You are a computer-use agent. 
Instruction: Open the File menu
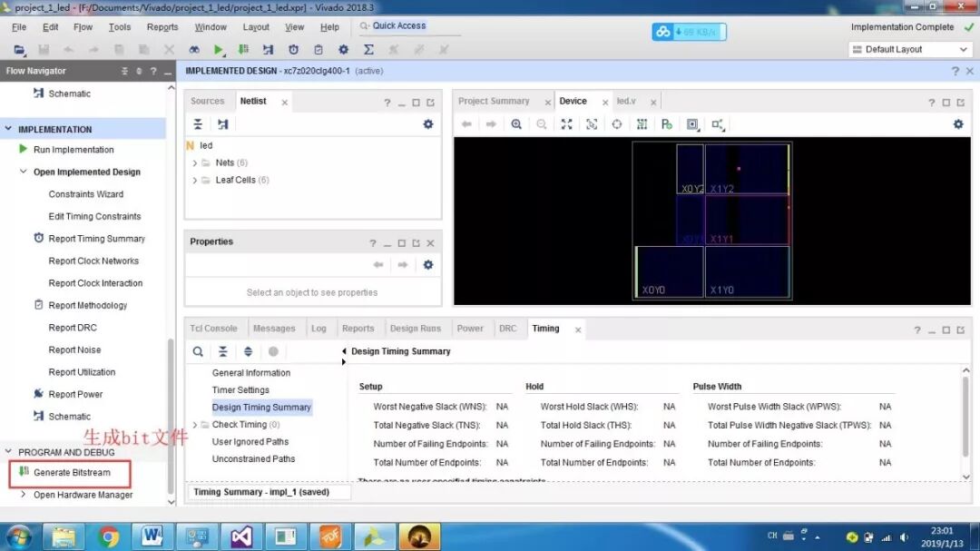point(19,27)
